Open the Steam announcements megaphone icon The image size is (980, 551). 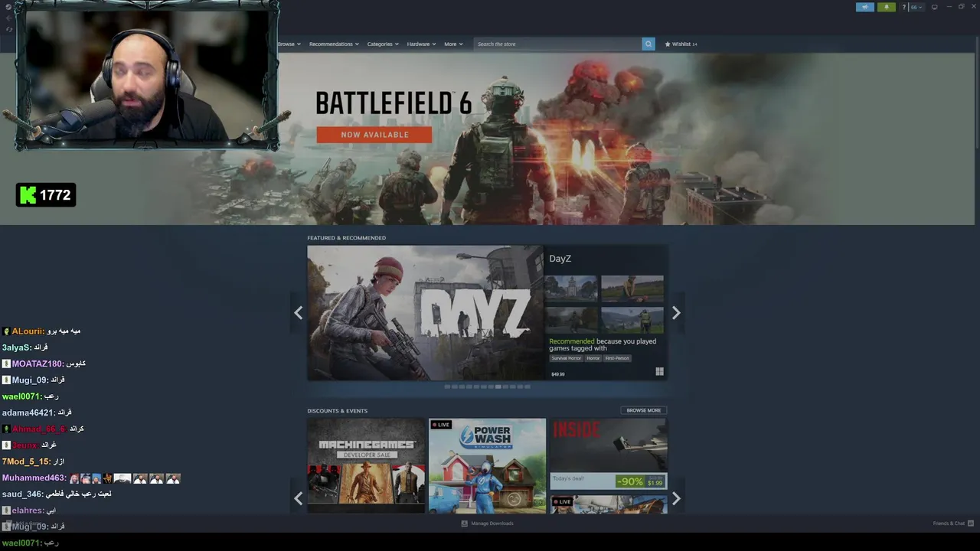click(x=865, y=7)
